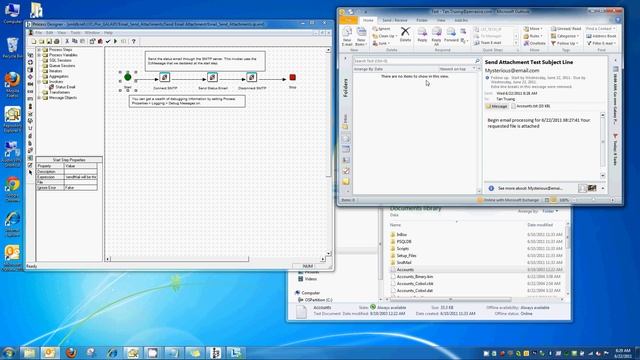Image resolution: width=640 pixels, height=360 pixels.
Task: Open the File tab in Outlook
Action: point(349,20)
